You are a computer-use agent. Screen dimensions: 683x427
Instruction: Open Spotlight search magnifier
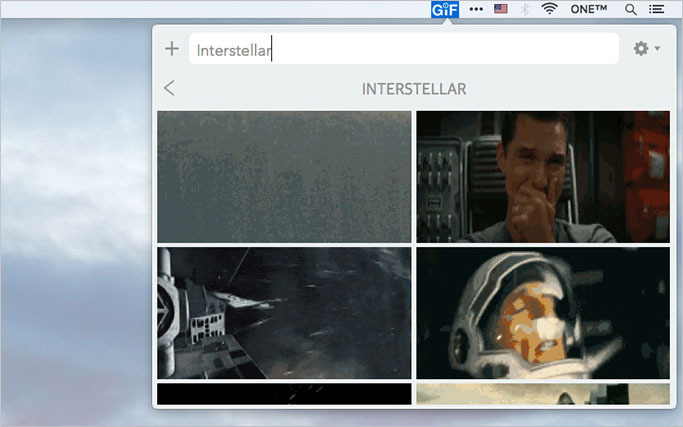click(630, 9)
